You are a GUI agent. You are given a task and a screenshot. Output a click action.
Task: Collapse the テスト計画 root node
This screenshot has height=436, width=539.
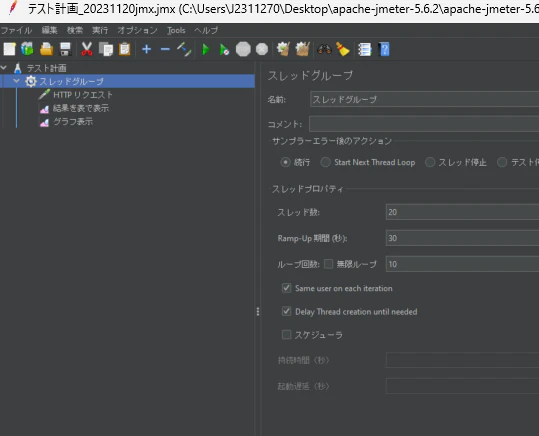[x=4, y=68]
